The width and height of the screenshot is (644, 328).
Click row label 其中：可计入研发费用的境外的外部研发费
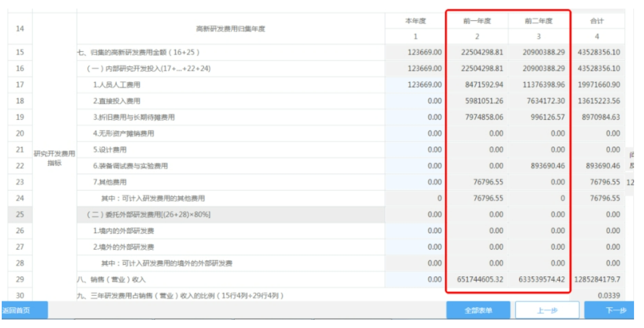167,263
